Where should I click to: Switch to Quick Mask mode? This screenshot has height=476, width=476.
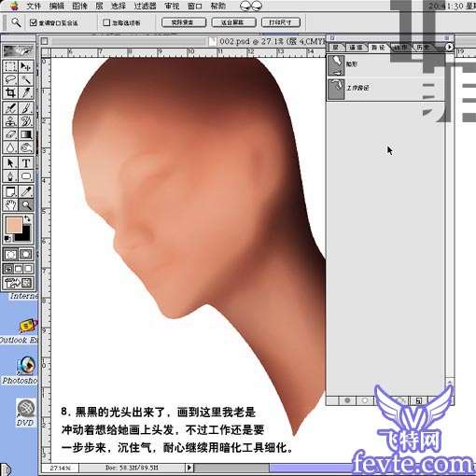click(26, 255)
